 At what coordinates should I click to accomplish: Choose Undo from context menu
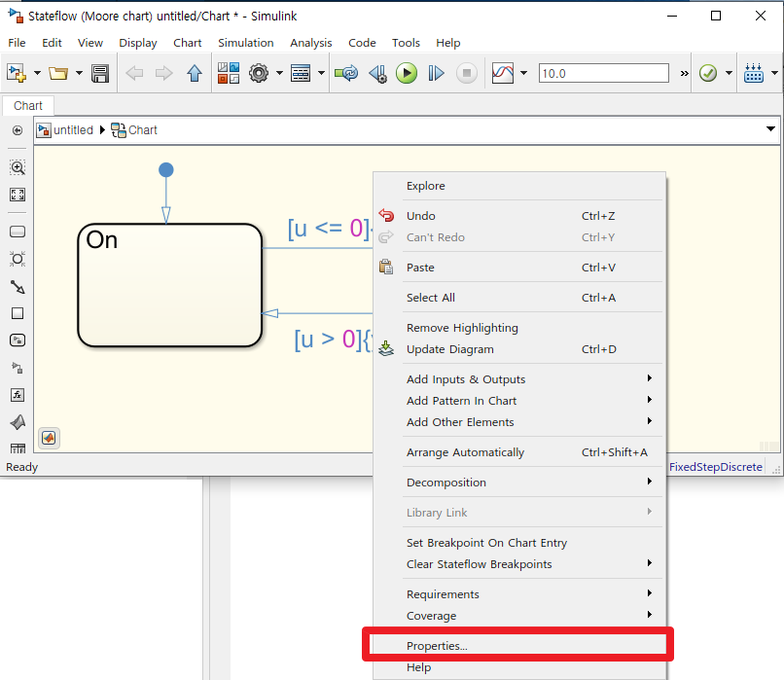519,216
